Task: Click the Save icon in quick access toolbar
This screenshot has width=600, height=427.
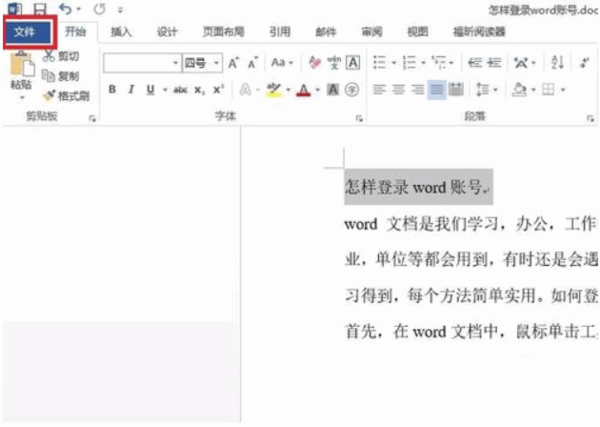Action: (40, 9)
